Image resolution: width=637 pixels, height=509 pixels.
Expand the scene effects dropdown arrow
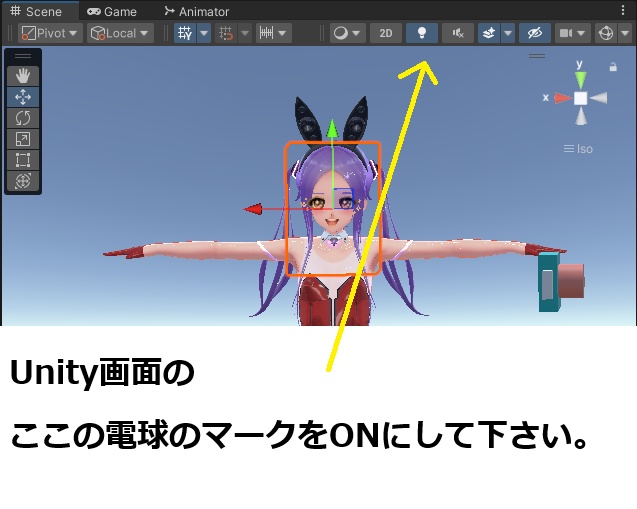(508, 33)
